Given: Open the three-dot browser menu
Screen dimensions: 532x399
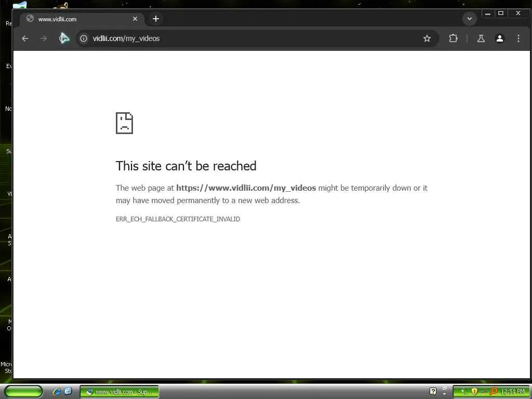Looking at the screenshot, I should (518, 38).
